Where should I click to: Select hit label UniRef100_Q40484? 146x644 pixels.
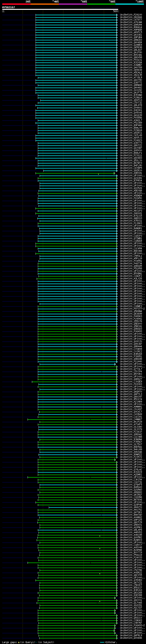point(131,42)
